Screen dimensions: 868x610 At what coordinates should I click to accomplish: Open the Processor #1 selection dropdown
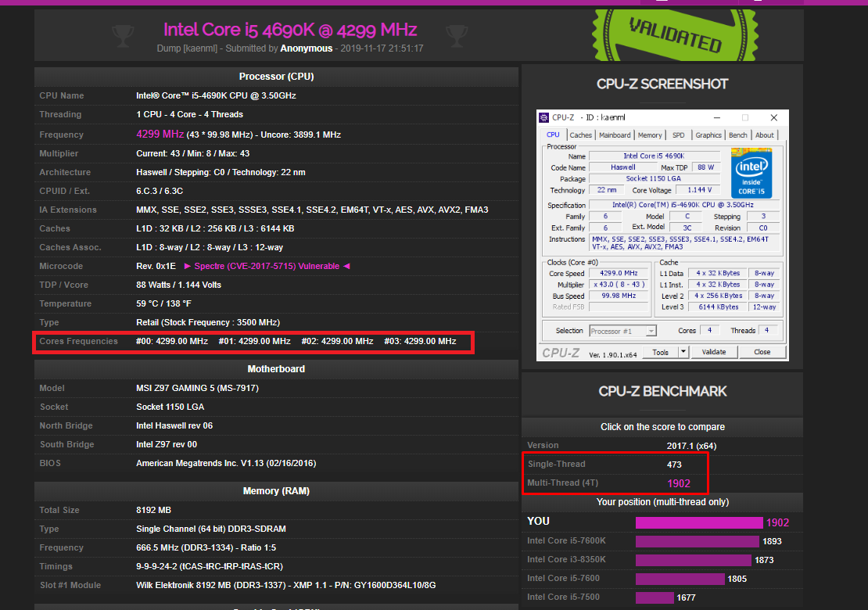(622, 331)
